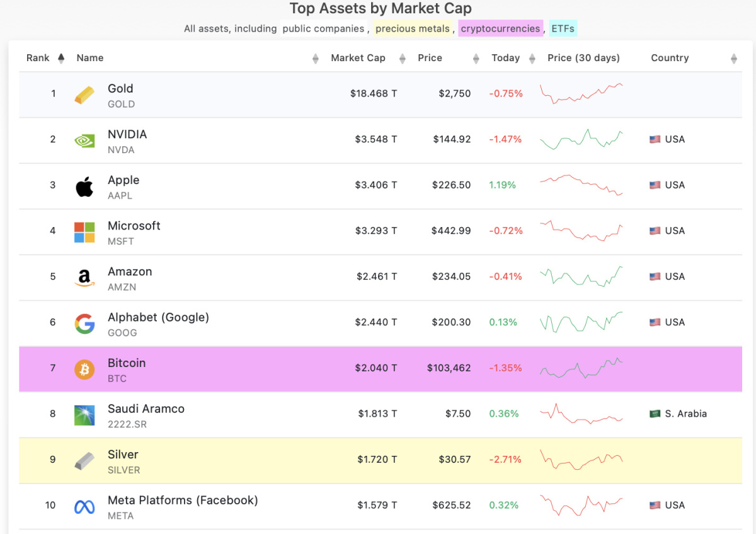Click the Today column header
This screenshot has width=756, height=534.
coord(506,58)
